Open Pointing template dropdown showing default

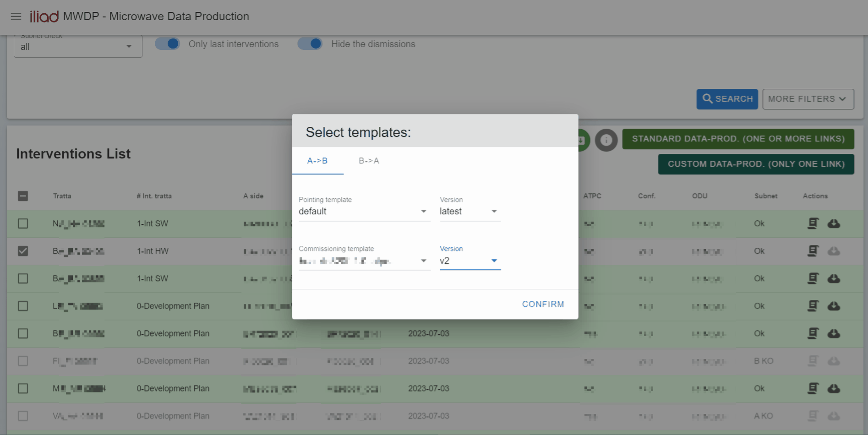tap(364, 212)
